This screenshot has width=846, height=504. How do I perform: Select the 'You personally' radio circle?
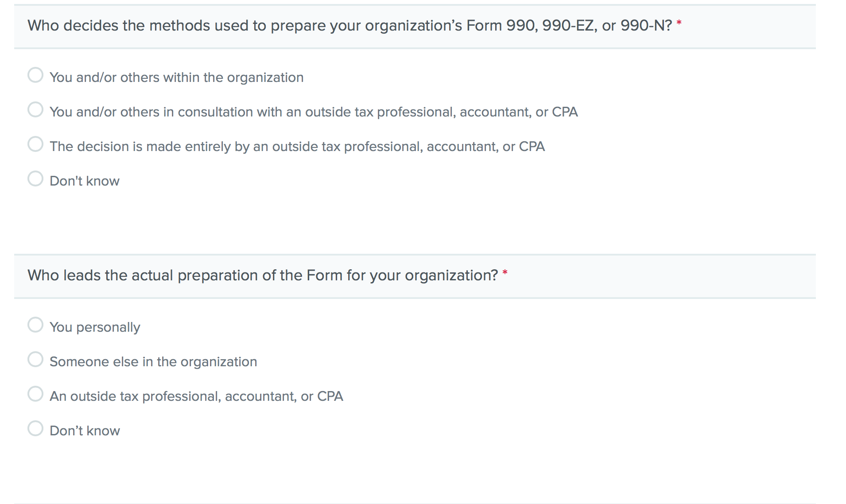[35, 325]
